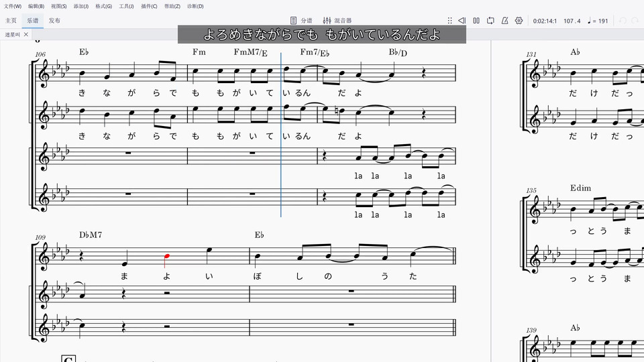
Task: Select the Bb/D chord symbol
Action: point(398,52)
